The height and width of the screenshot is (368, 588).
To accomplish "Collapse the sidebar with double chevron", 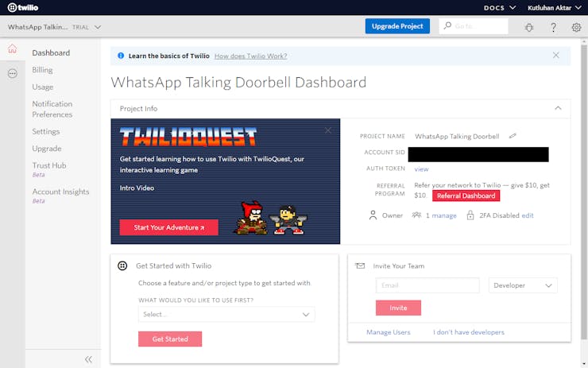I will [x=88, y=359].
